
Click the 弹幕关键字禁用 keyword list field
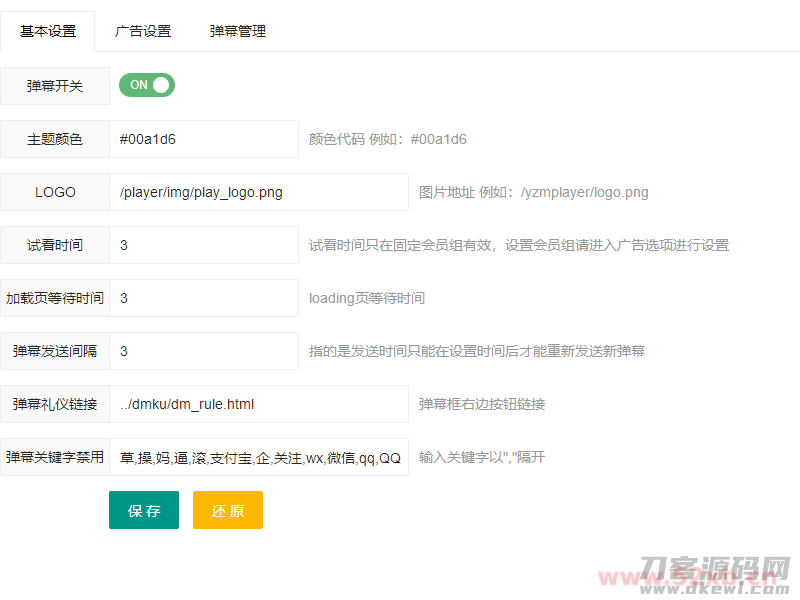(x=259, y=457)
